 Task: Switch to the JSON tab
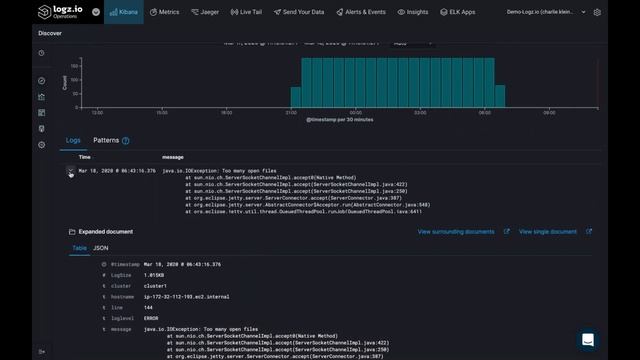coord(101,248)
